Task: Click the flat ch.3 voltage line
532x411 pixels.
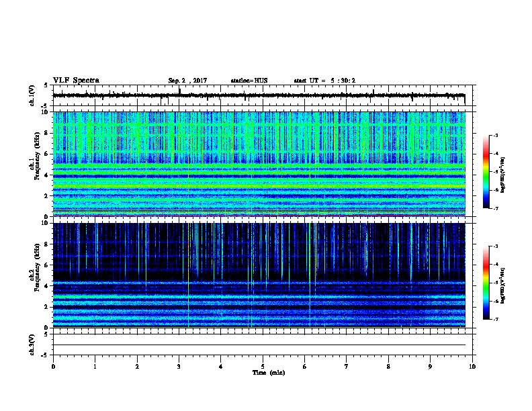Action: coord(259,345)
